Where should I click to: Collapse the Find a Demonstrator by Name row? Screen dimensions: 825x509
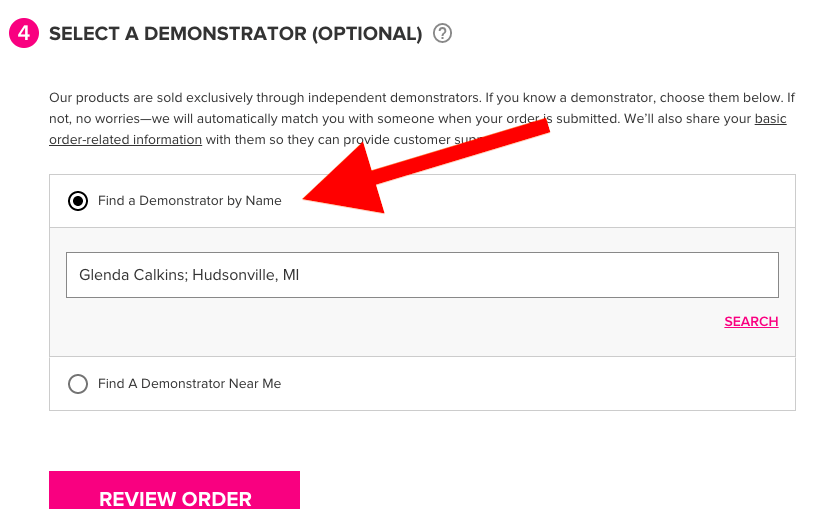422,201
